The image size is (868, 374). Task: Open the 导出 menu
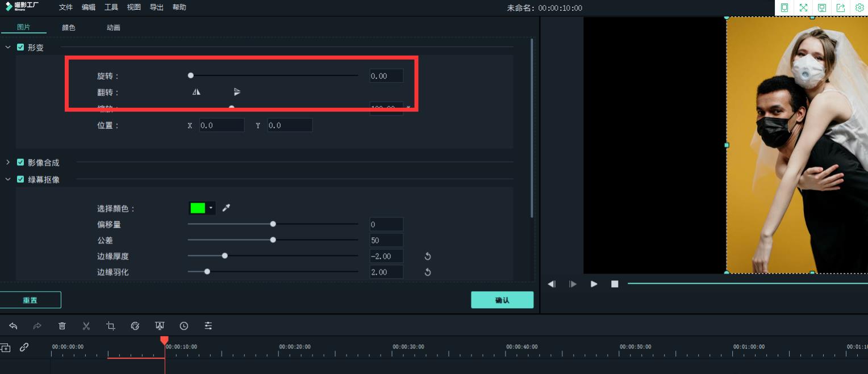point(156,7)
